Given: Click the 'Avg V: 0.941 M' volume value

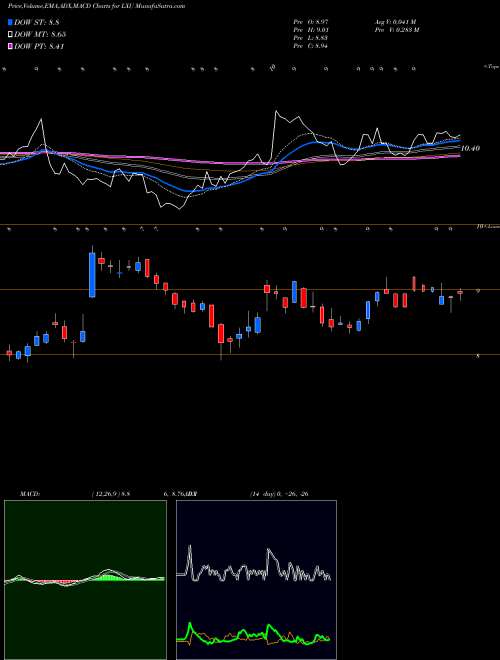Looking at the screenshot, I should (x=395, y=22).
